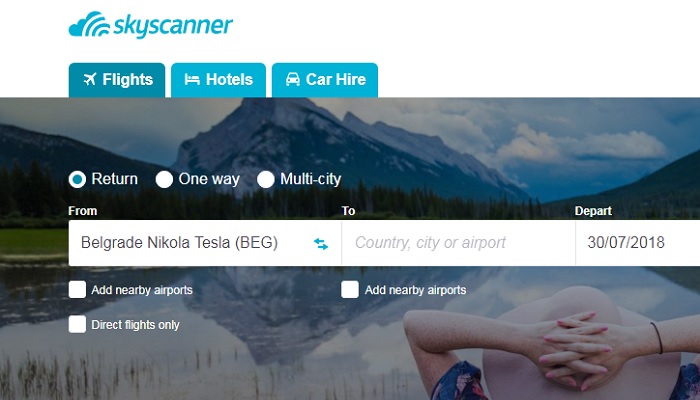Viewport: 700px width, 400px height.
Task: Click the 'Depart' label above date field
Action: [593, 211]
